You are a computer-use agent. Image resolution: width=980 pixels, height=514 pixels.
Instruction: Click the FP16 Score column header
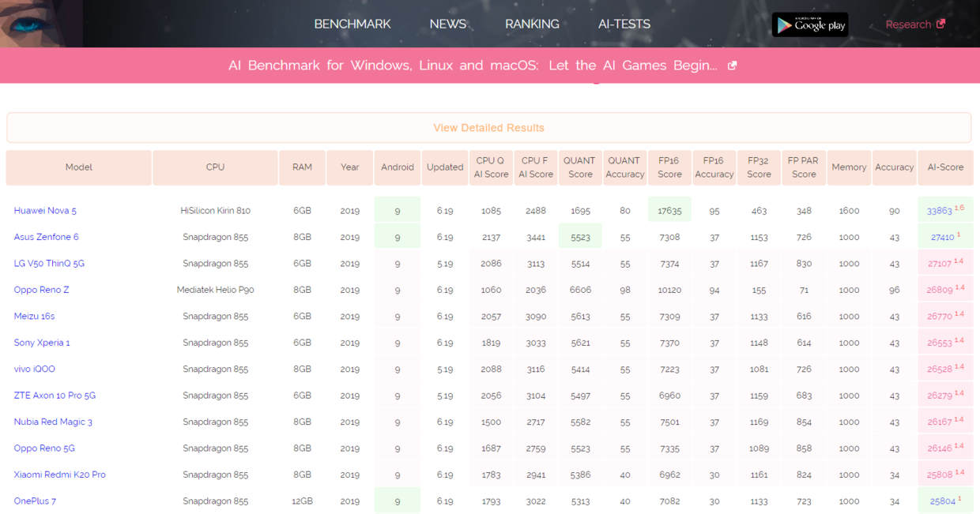[x=669, y=167]
